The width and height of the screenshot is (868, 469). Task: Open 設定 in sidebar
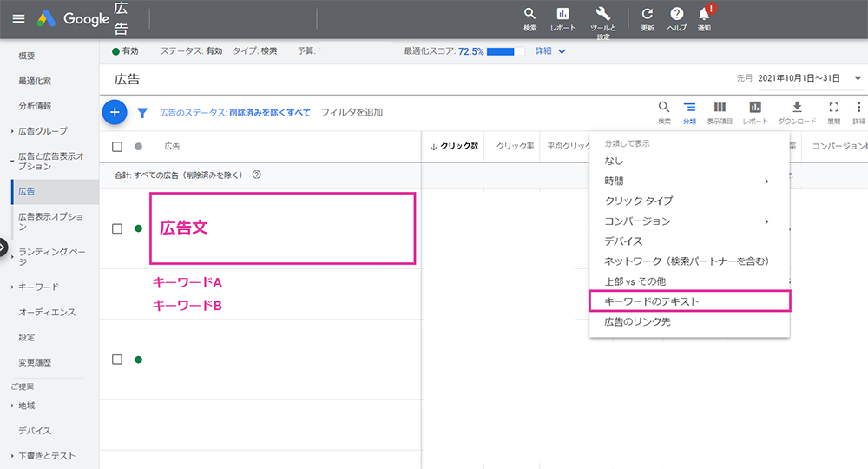[27, 337]
